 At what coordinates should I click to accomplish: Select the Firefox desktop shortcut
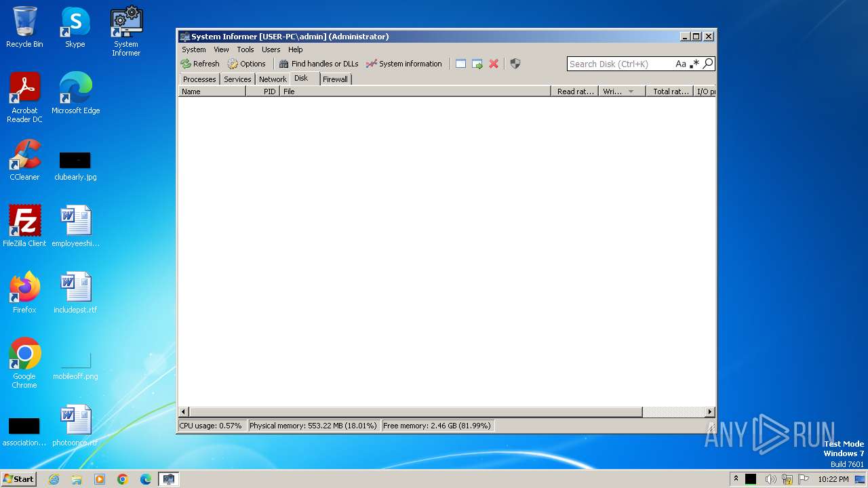(24, 293)
